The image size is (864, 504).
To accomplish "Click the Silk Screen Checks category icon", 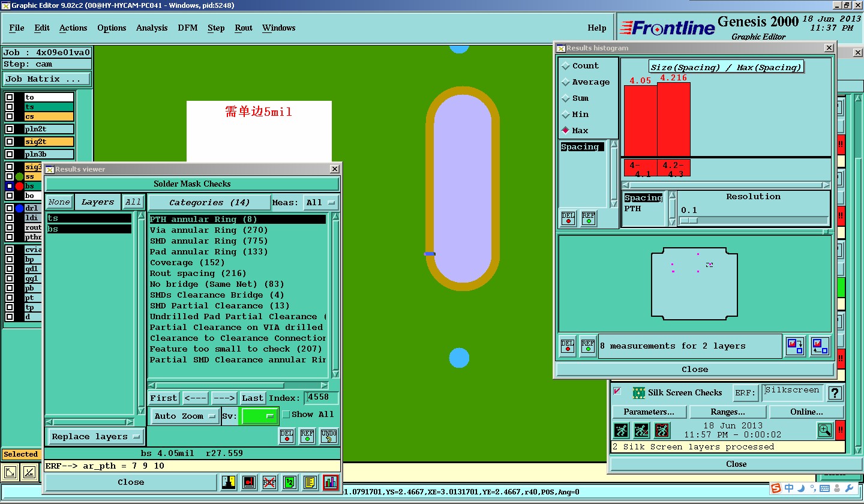I will tap(638, 393).
